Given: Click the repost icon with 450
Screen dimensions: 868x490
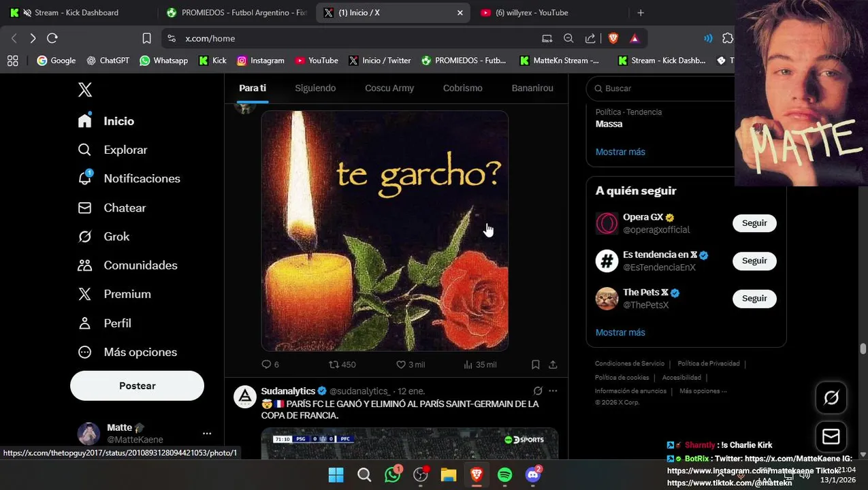Looking at the screenshot, I should pos(334,365).
